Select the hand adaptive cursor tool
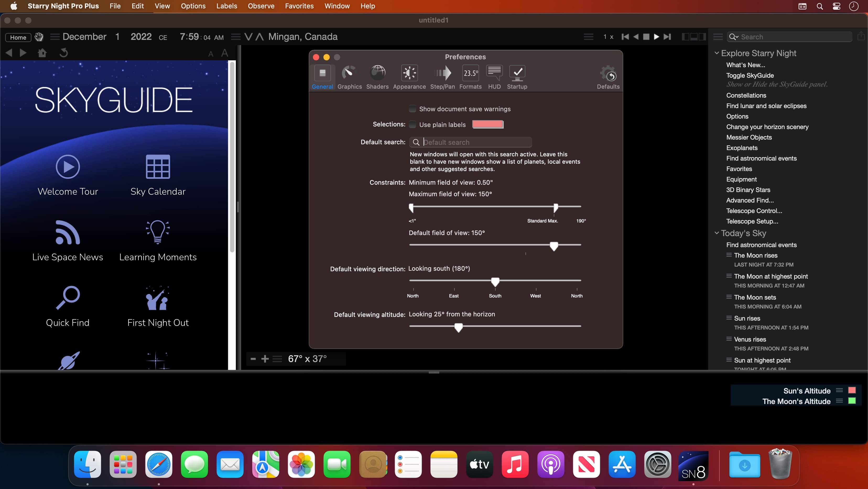Screen dimensions: 868x489 [x=39, y=37]
